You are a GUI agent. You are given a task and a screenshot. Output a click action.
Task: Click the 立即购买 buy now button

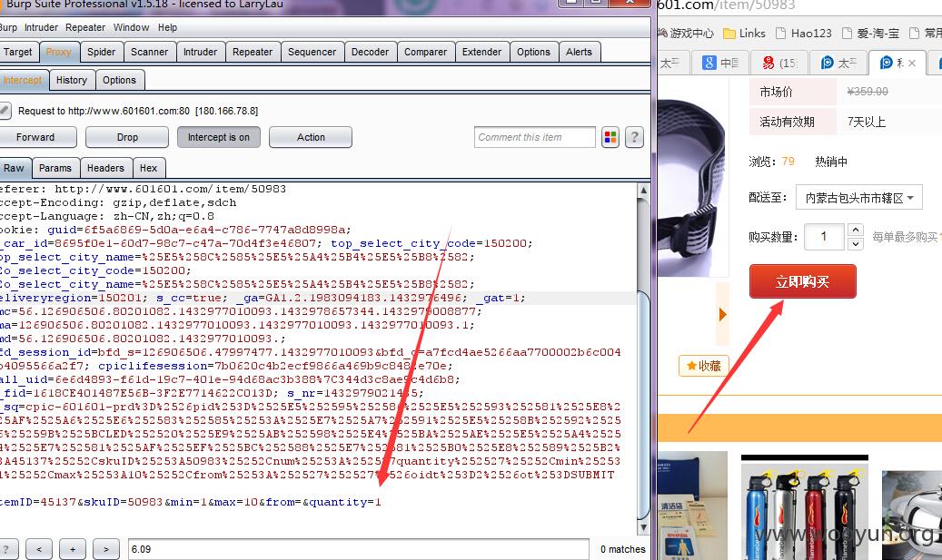pyautogui.click(x=803, y=281)
